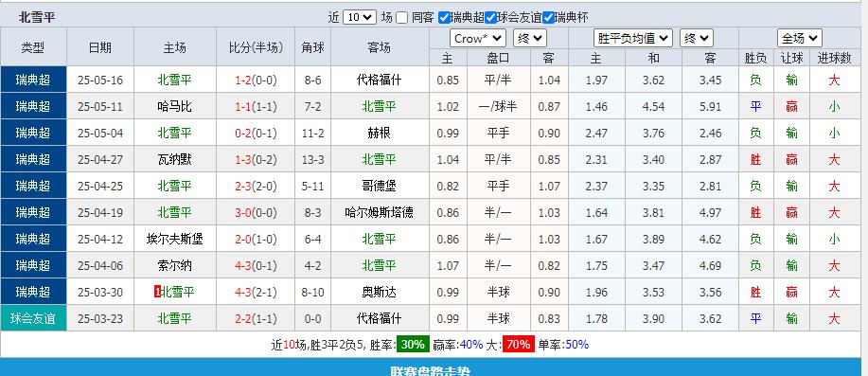
Task: Click the 北雪平 team title heading
Action: tap(37, 17)
